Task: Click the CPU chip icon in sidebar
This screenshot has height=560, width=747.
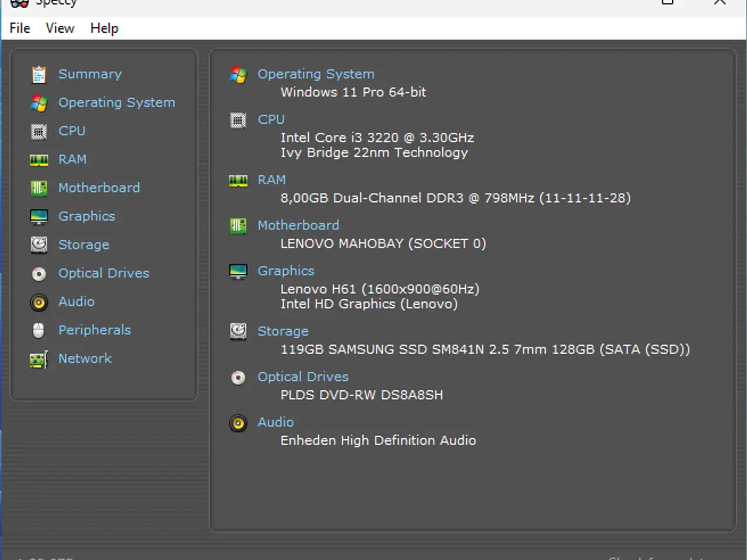Action: pyautogui.click(x=39, y=132)
